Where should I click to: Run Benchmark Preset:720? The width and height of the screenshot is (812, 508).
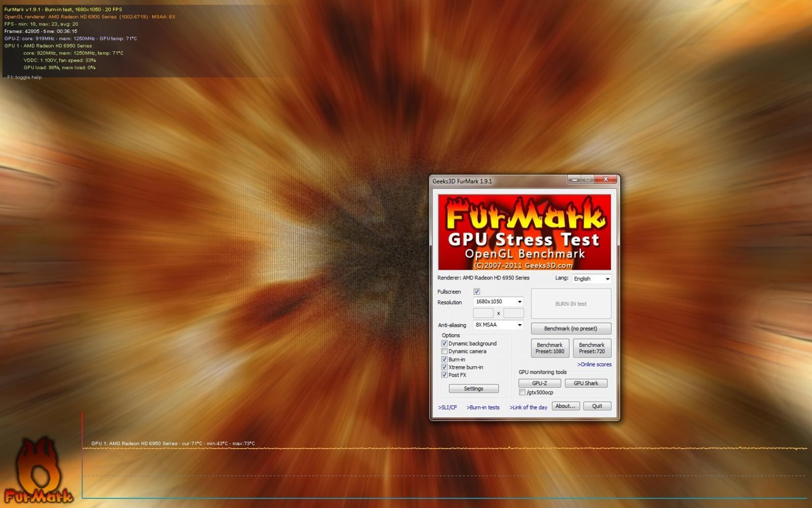(x=592, y=348)
